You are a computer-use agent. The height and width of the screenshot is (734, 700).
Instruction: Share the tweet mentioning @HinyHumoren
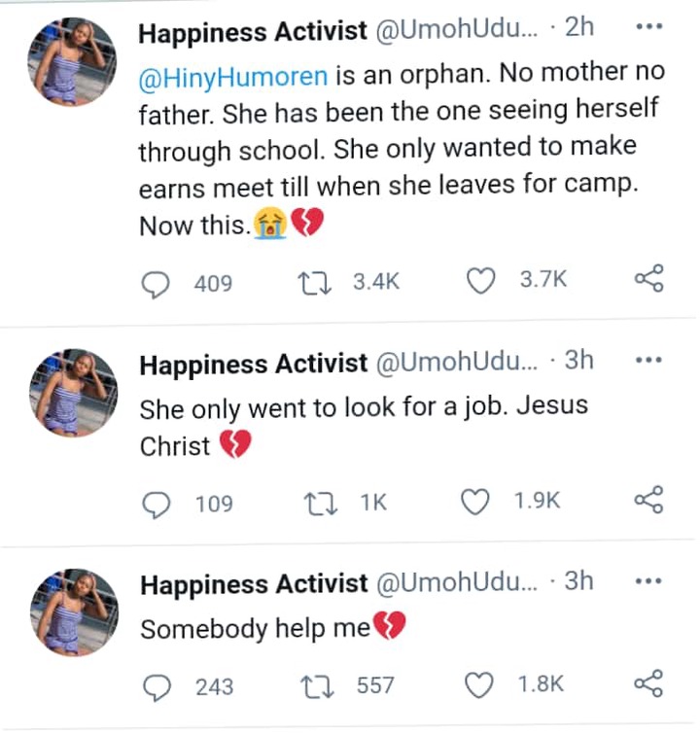[x=649, y=278]
